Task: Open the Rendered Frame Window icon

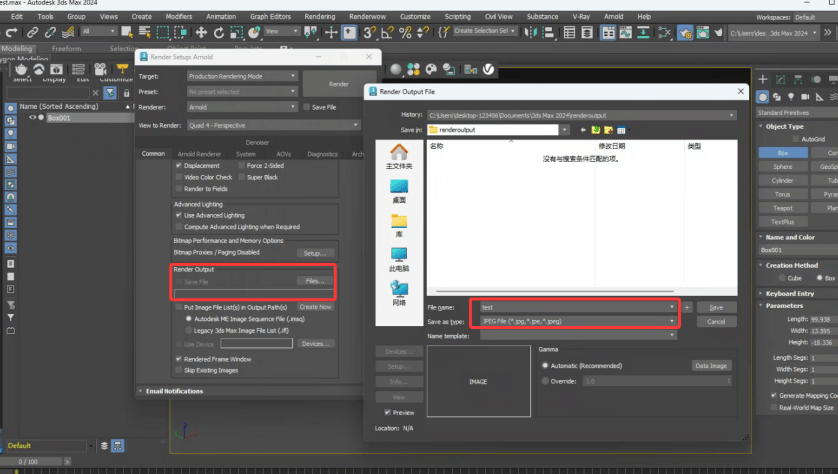Action: tap(703, 33)
